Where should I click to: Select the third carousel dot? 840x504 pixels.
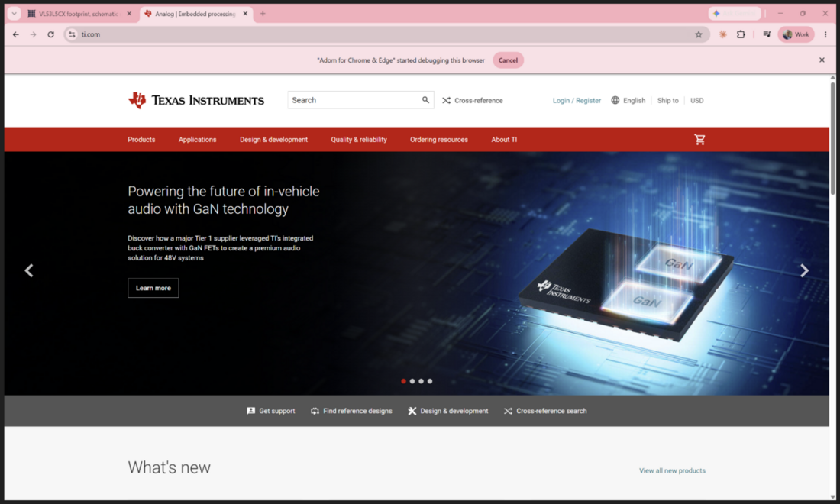[421, 381]
